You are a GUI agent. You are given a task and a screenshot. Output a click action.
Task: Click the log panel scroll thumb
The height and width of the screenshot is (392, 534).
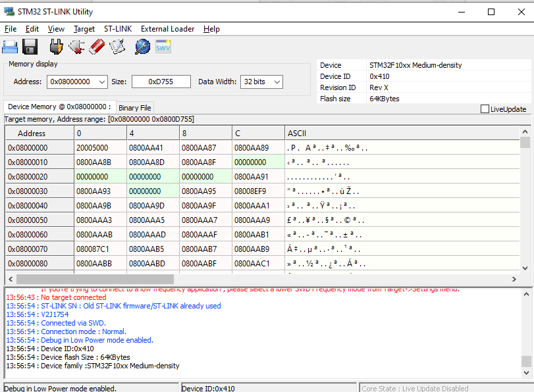coord(526,361)
